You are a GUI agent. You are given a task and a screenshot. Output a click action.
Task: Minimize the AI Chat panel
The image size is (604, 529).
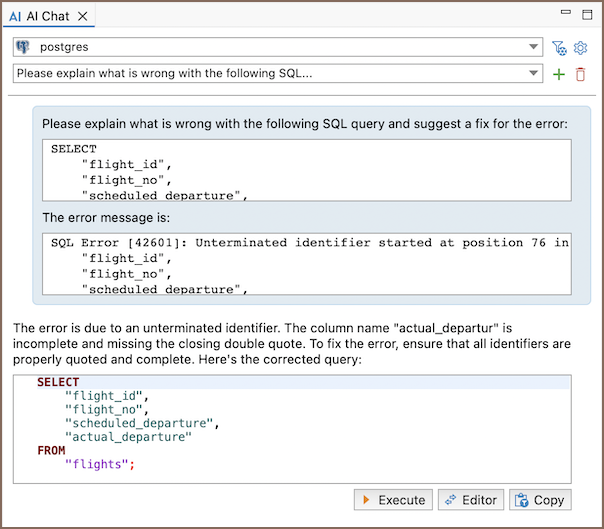click(567, 14)
